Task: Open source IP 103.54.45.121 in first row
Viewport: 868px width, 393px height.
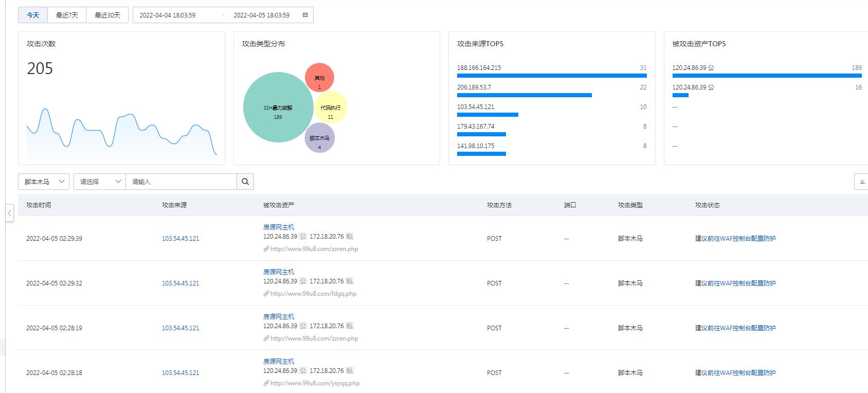Action: (180, 239)
